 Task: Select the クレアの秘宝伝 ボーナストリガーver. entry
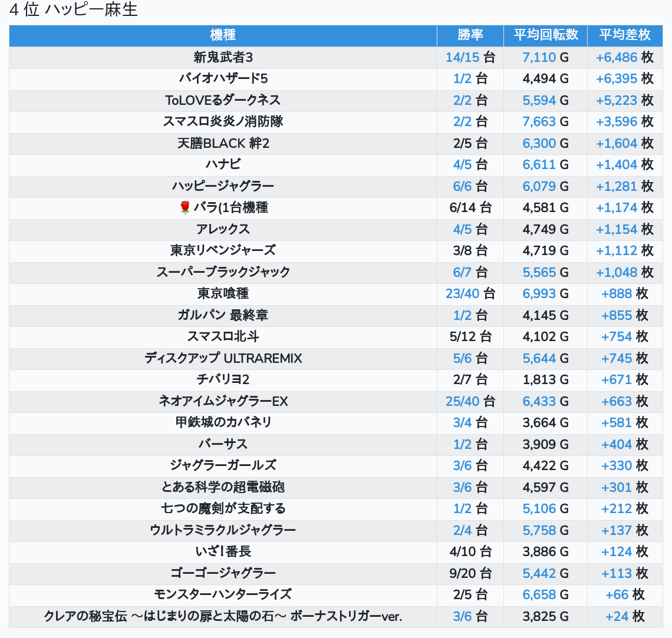point(223,616)
